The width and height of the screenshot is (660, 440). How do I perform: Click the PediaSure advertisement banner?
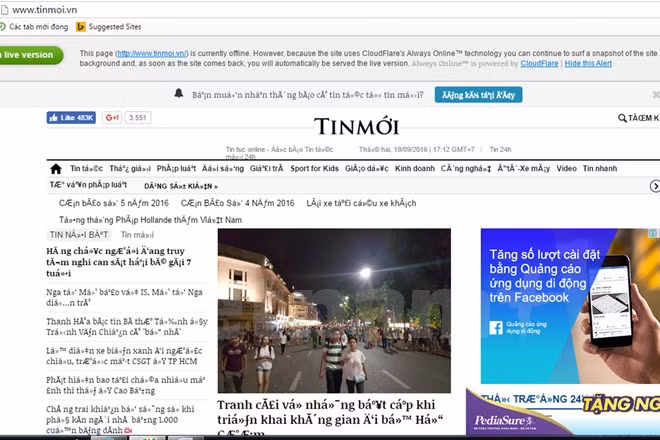coord(563,411)
